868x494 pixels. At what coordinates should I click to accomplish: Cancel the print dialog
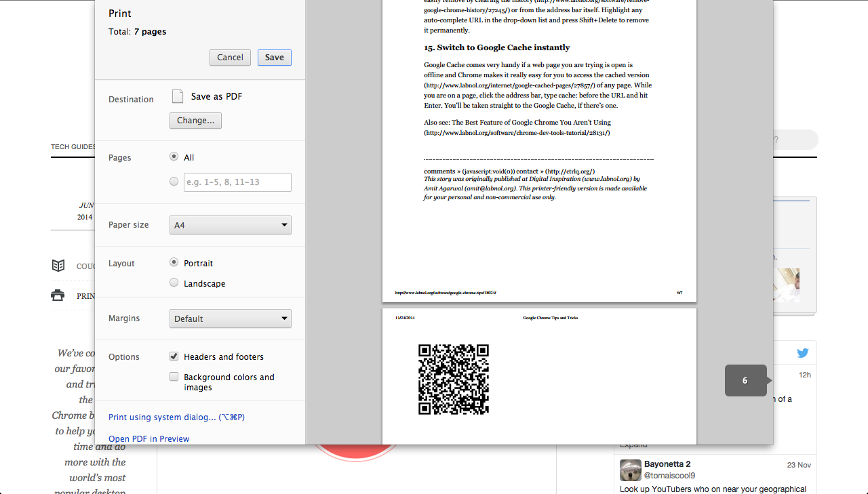pyautogui.click(x=230, y=58)
